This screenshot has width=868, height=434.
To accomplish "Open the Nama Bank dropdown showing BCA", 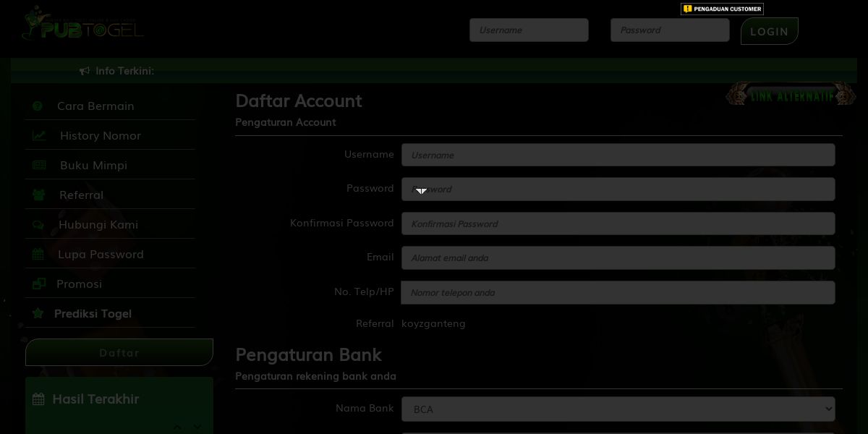I will (618, 409).
